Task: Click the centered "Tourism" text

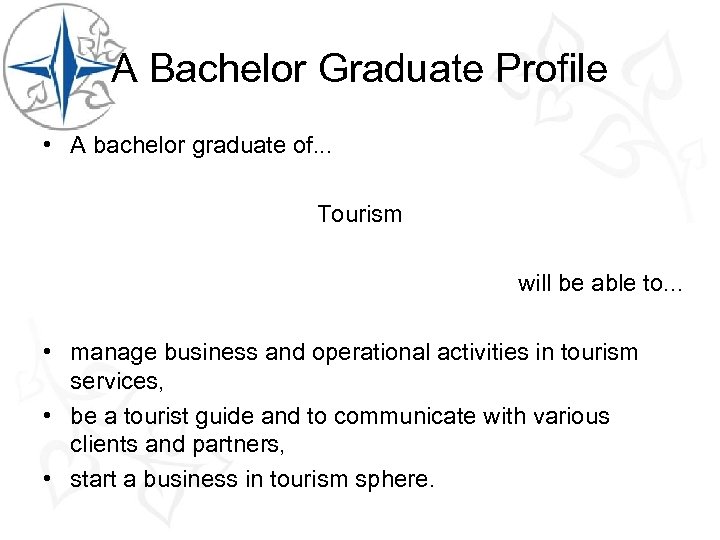Action: 359,214
